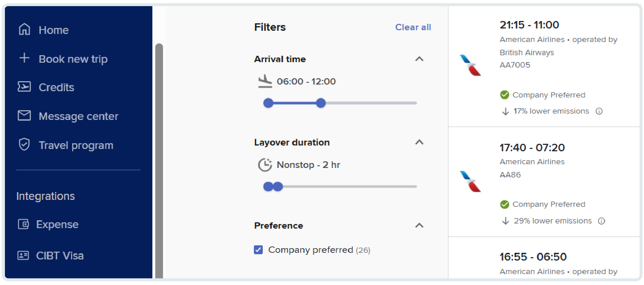Click the Home house icon

(x=24, y=29)
